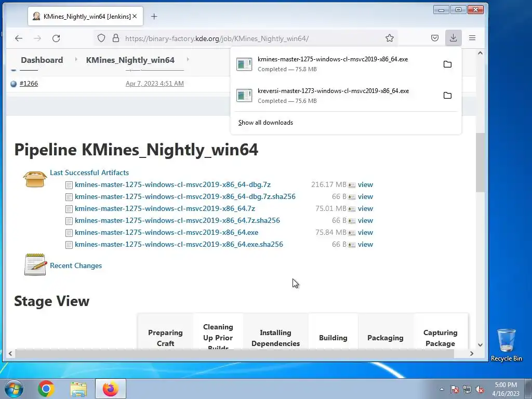Download kmines-master-1275 x86_64.exe installer

click(x=167, y=232)
